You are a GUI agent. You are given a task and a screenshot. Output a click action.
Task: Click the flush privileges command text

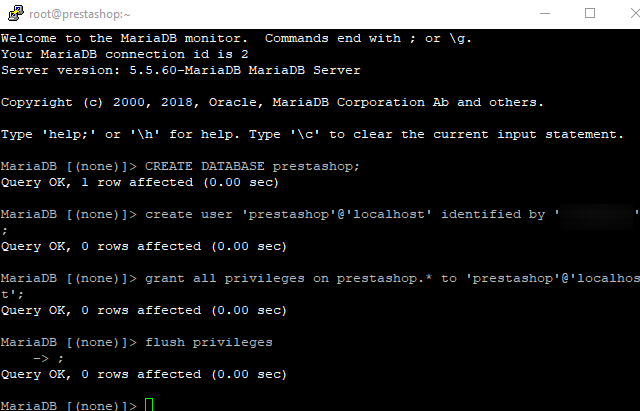(209, 342)
